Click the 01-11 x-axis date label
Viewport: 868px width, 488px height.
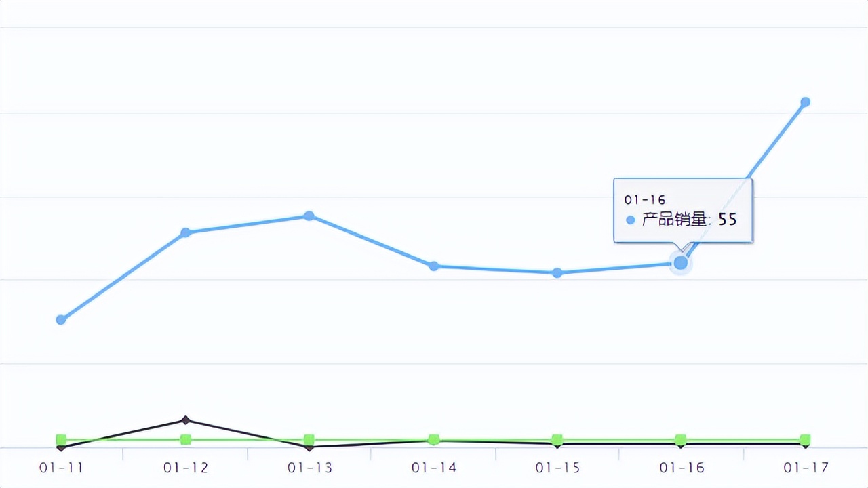(x=62, y=468)
